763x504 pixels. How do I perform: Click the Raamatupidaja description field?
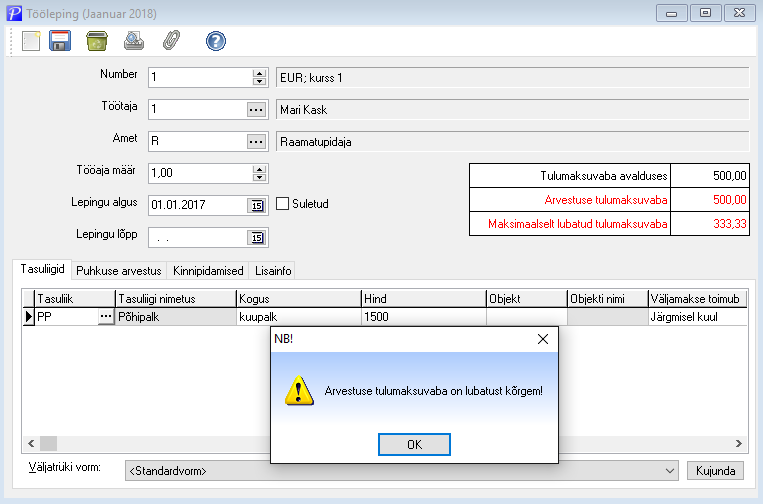512,142
